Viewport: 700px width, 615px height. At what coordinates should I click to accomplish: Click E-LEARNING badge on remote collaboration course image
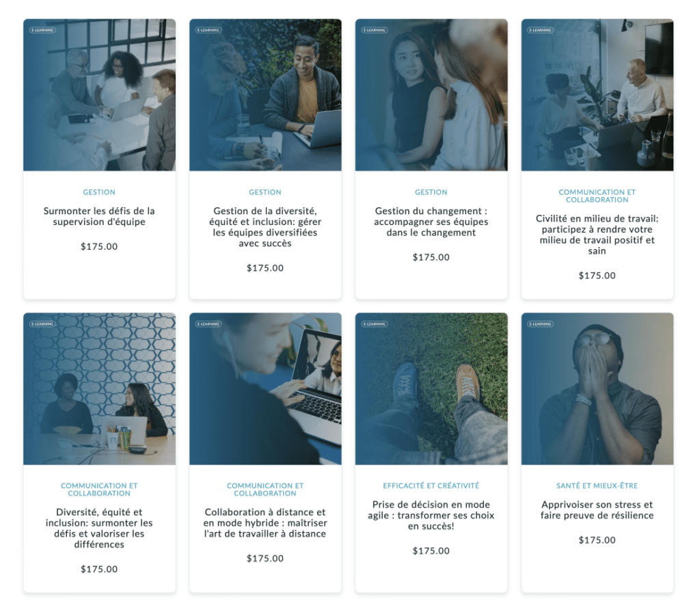click(208, 324)
